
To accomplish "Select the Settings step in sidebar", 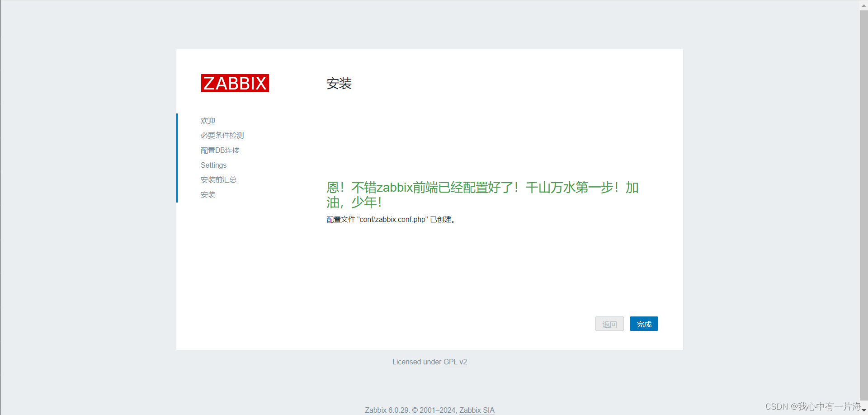I will pos(213,165).
